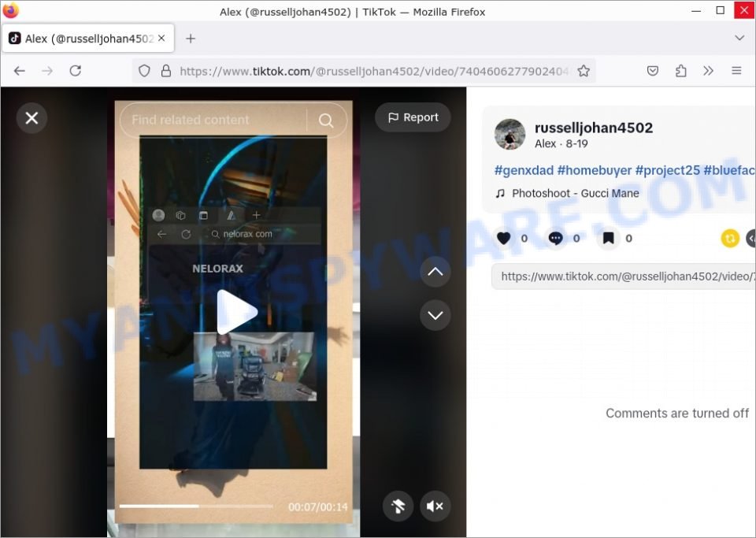Click the embed code icon beside repost
The height and width of the screenshot is (538, 756).
(x=751, y=238)
